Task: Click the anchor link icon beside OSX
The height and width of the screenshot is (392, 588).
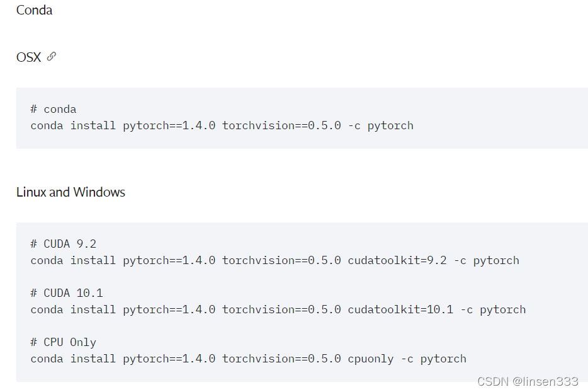Action: pos(52,57)
